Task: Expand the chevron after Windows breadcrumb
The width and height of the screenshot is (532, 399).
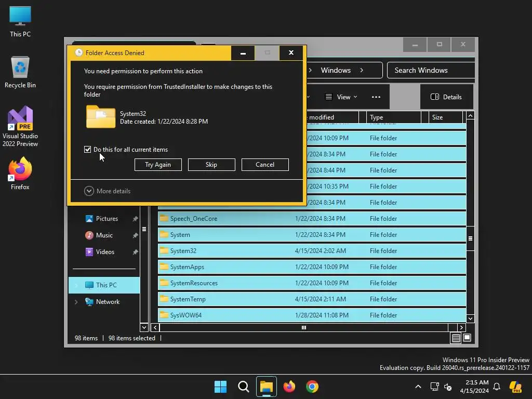Action: 362,70
